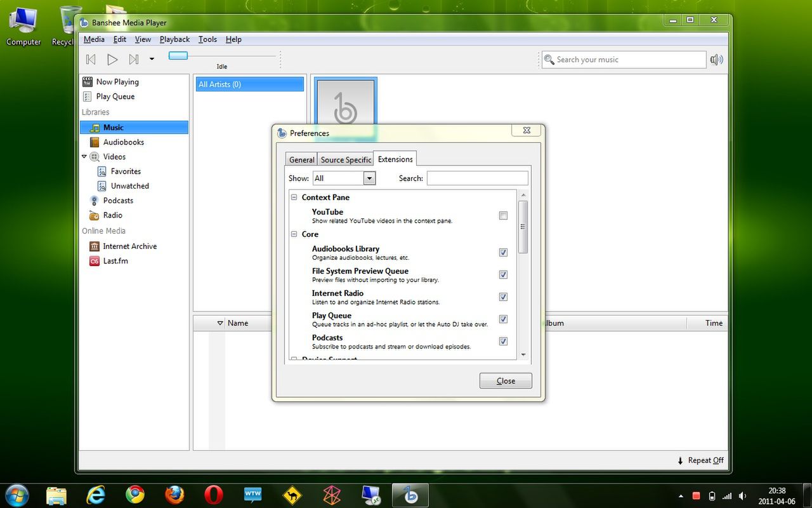Screen dimensions: 812x508
Task: Open the Help menu
Action: [x=233, y=39]
